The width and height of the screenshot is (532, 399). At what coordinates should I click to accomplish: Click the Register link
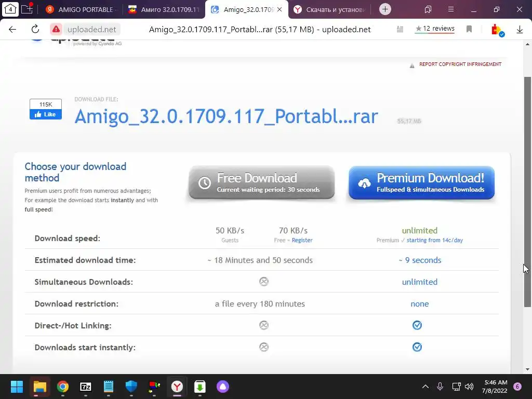302,240
